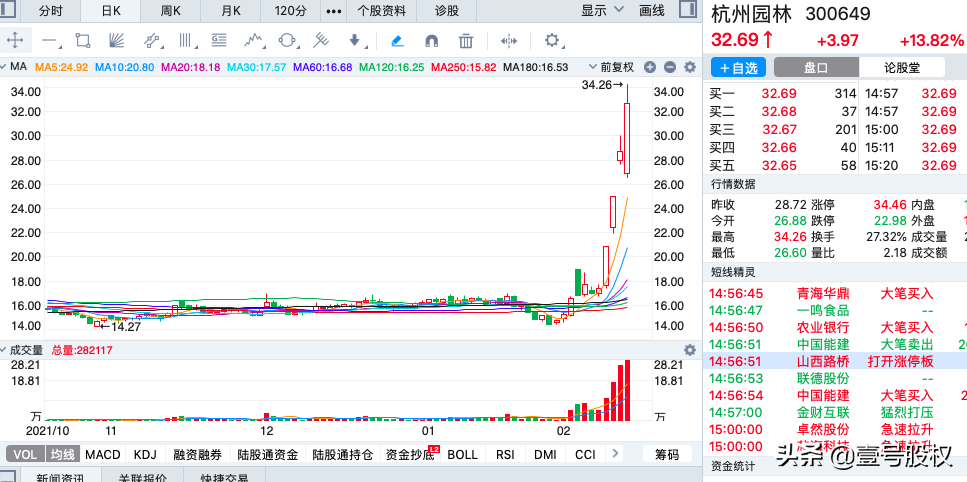Select the cycle circle drawing tool
This screenshot has height=482, width=967.
(x=287, y=41)
